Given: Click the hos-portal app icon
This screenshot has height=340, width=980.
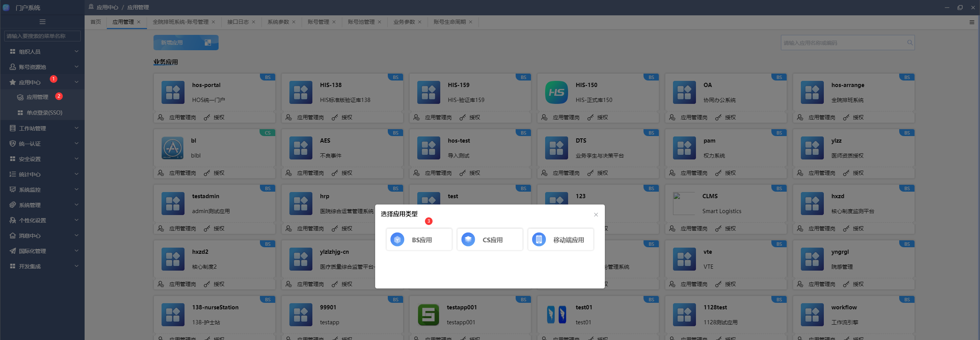Looking at the screenshot, I should tap(173, 92).
